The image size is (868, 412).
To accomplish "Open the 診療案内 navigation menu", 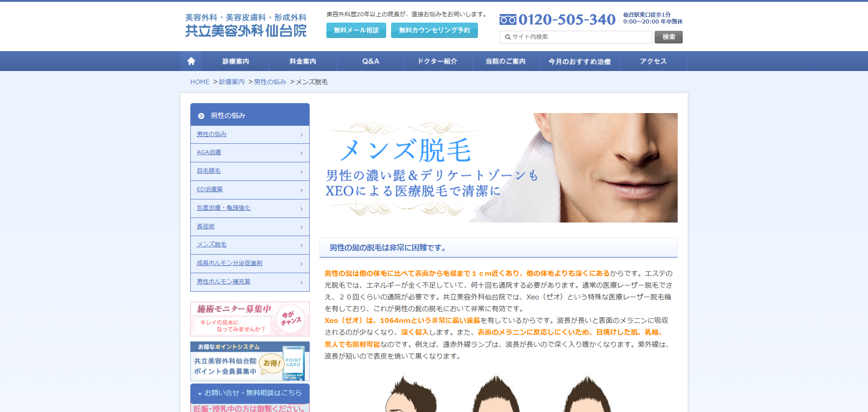I will coord(236,61).
